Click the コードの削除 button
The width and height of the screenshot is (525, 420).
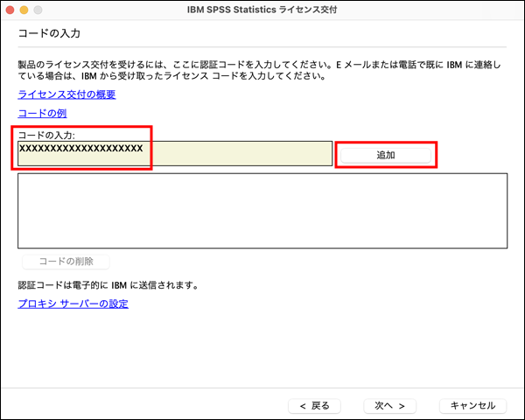point(66,262)
